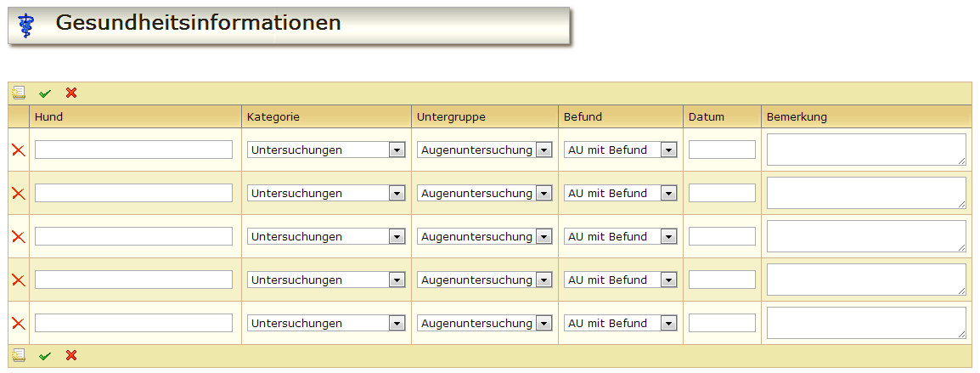Click the green checkmark in bottom toolbar

pyautogui.click(x=45, y=355)
